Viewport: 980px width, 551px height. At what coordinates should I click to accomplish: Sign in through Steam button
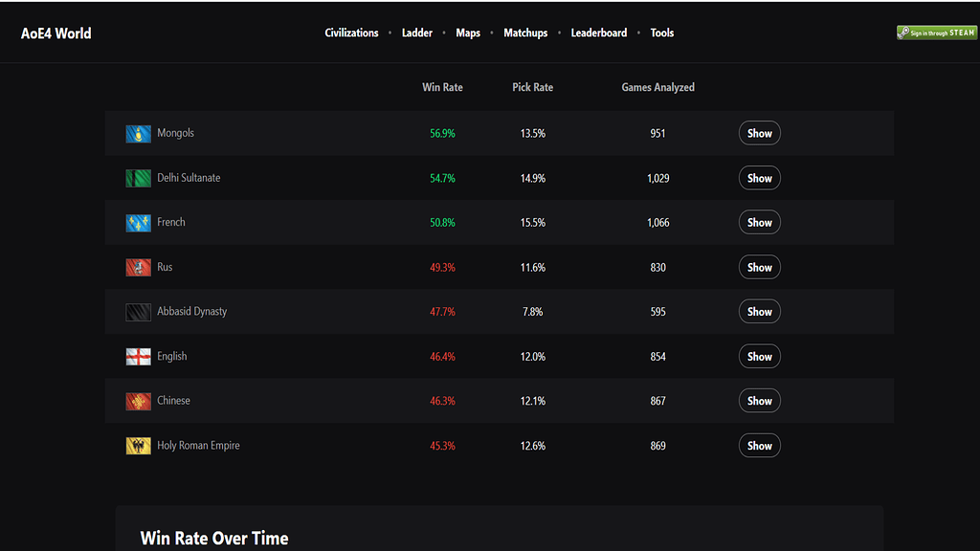[x=936, y=33]
